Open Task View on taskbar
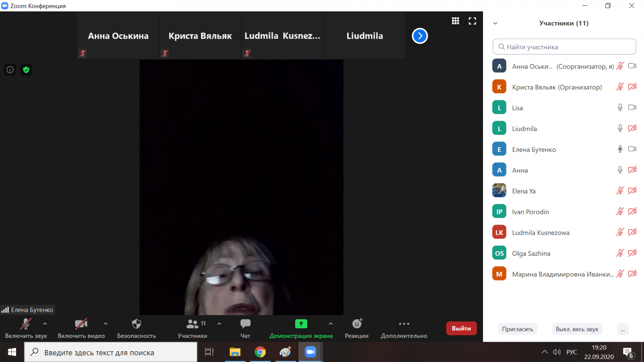The image size is (644, 362). [209, 352]
